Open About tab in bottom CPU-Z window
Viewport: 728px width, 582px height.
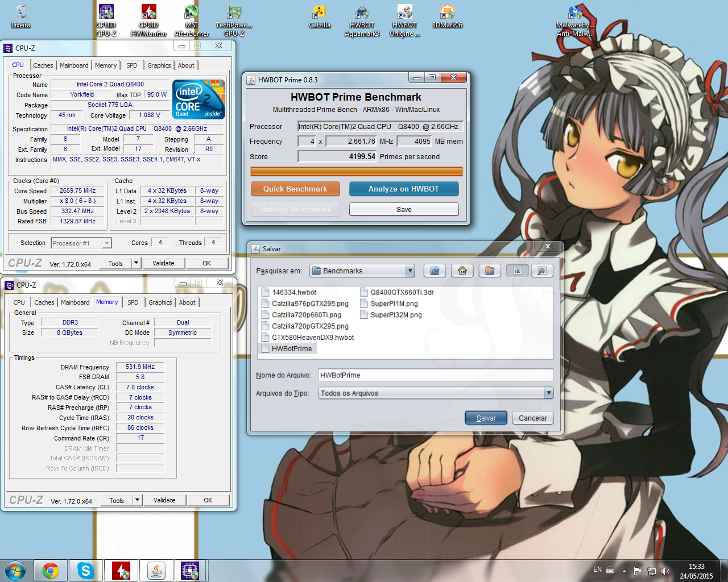187,302
